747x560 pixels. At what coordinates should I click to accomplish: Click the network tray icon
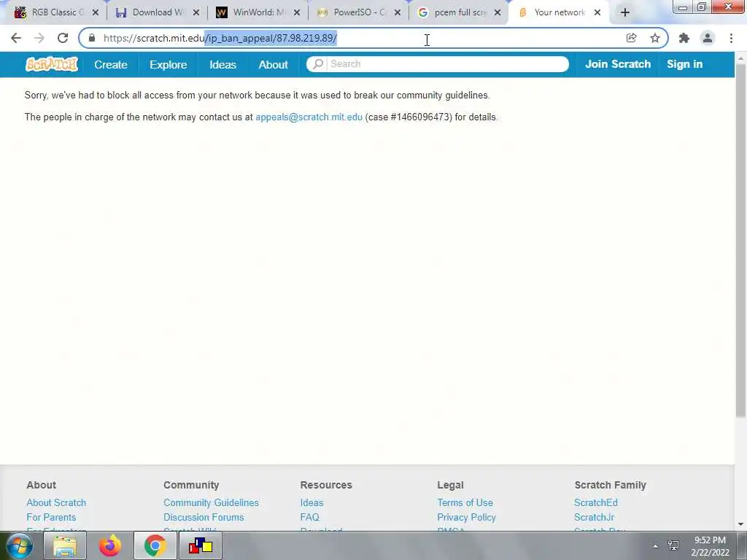[x=673, y=545]
